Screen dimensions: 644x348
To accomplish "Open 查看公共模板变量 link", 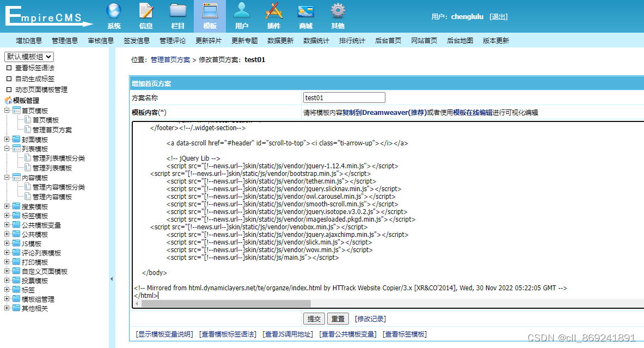I will point(348,334).
